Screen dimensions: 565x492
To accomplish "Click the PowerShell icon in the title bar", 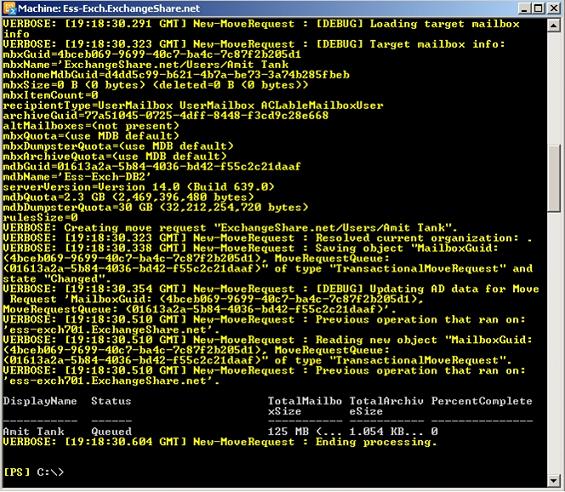I will (x=9, y=8).
